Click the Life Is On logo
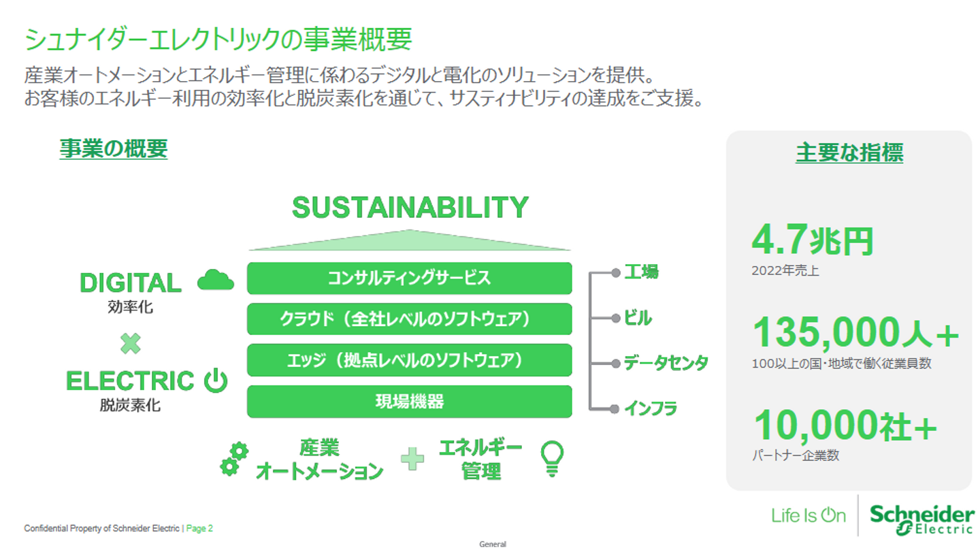 (x=808, y=515)
